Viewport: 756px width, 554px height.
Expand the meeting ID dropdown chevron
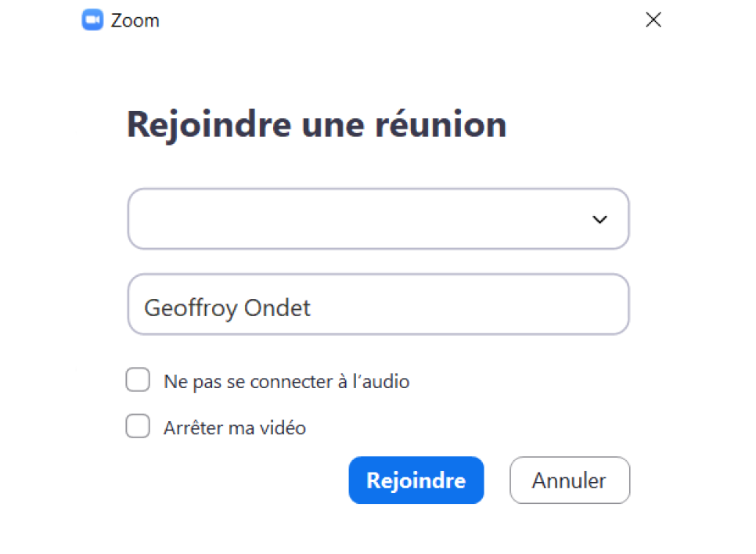[599, 219]
